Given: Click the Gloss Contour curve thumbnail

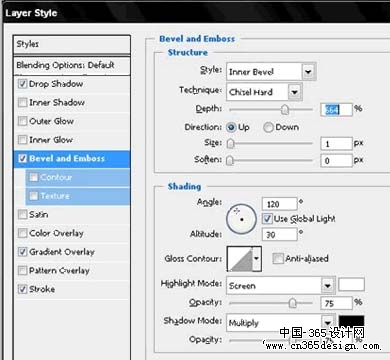Looking at the screenshot, I should click(x=240, y=259).
